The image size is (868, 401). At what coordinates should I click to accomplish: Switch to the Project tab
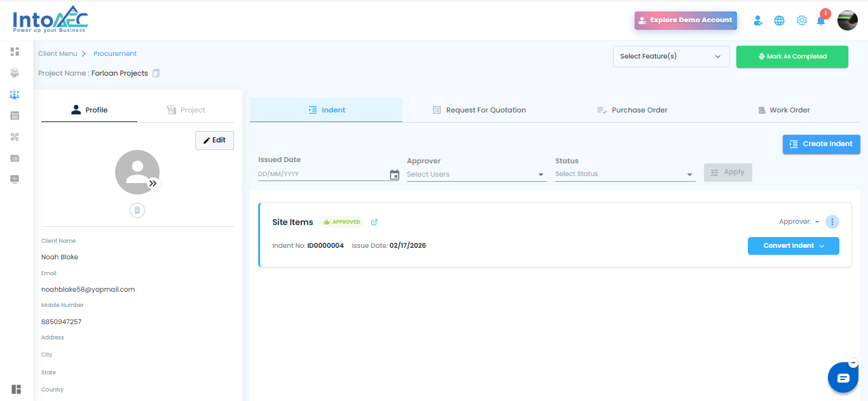(x=186, y=110)
